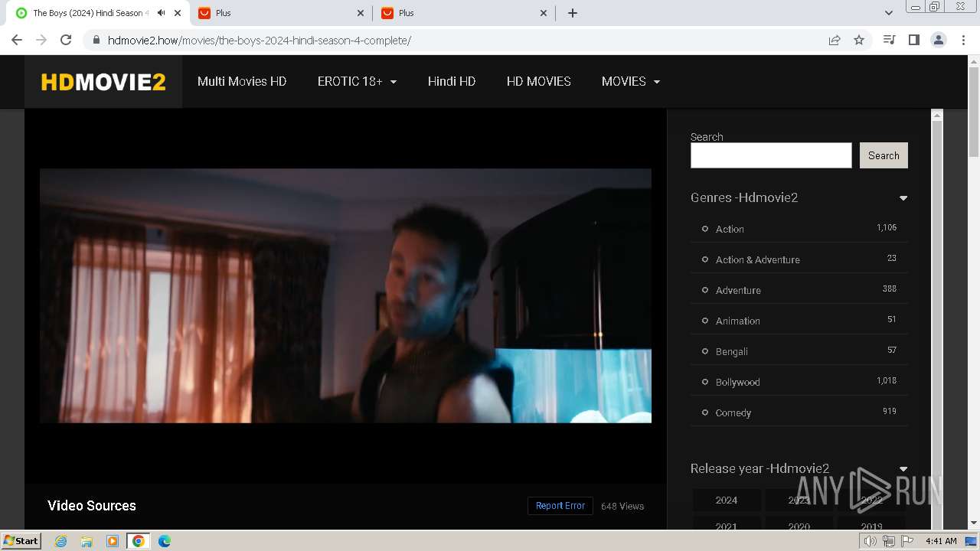Open Microsoft Edge from the taskbar
Viewport: 980px width, 551px height.
tap(165, 541)
